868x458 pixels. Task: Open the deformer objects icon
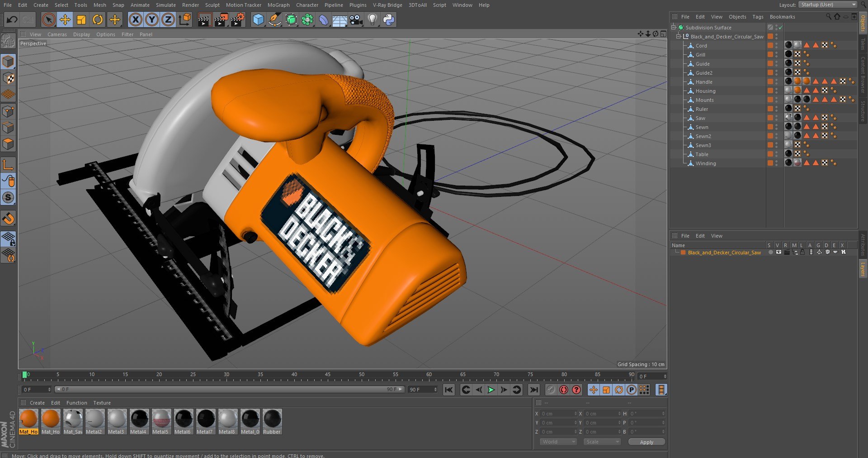(324, 19)
